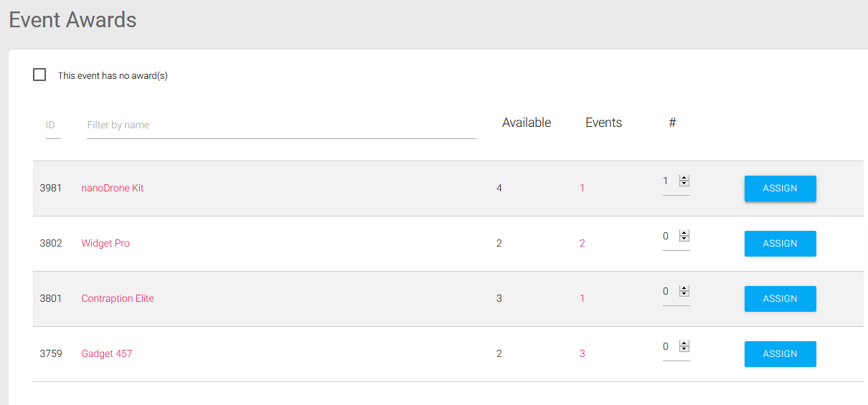Check 'This event has no award(s)' checkbox
The width and height of the screenshot is (868, 405).
coord(39,75)
